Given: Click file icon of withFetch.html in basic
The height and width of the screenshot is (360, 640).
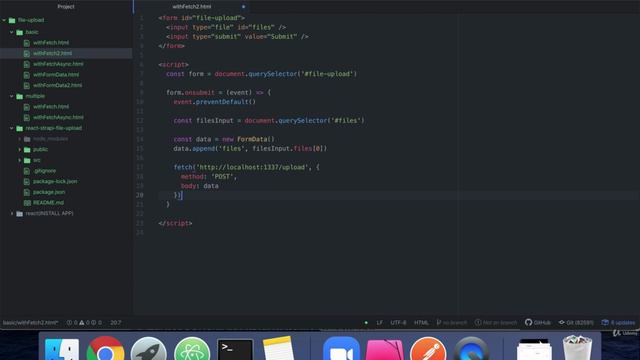Looking at the screenshot, I should [x=27, y=42].
